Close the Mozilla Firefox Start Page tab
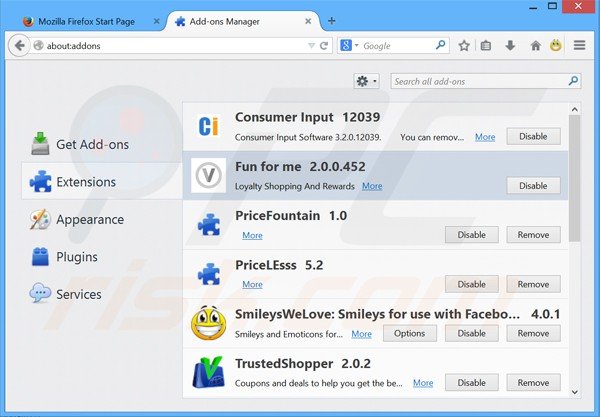 point(156,21)
